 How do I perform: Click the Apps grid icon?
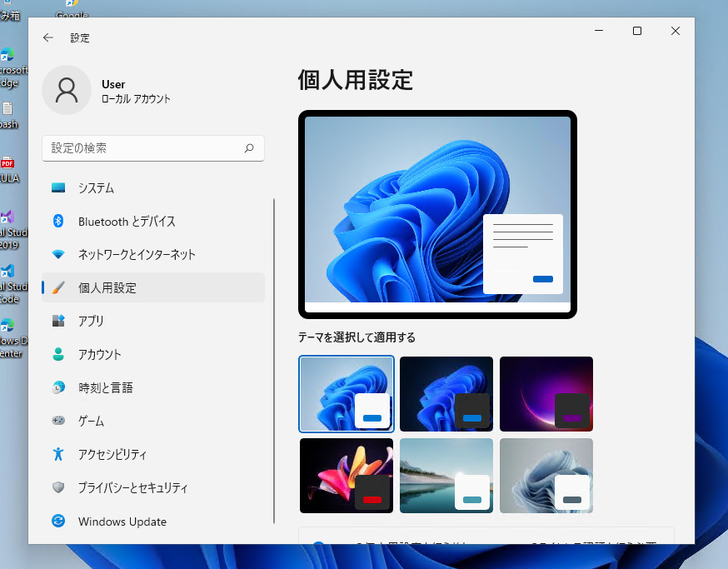(58, 321)
